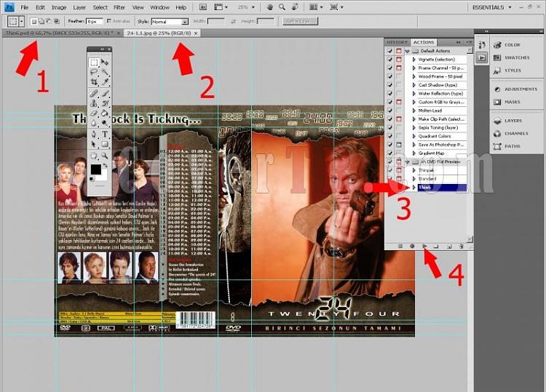The image size is (546, 392).
Task: Open the ESSENTIALS workspace dropdown
Action: [491, 7]
